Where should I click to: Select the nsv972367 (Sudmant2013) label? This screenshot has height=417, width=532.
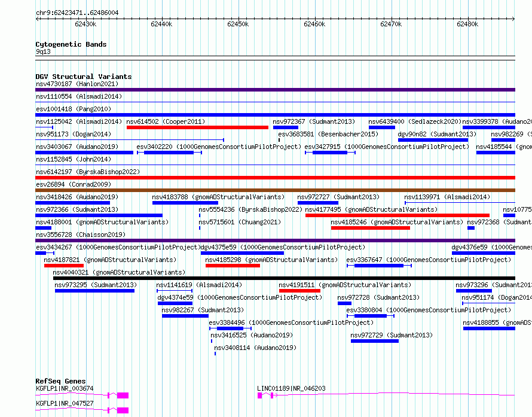314,121
